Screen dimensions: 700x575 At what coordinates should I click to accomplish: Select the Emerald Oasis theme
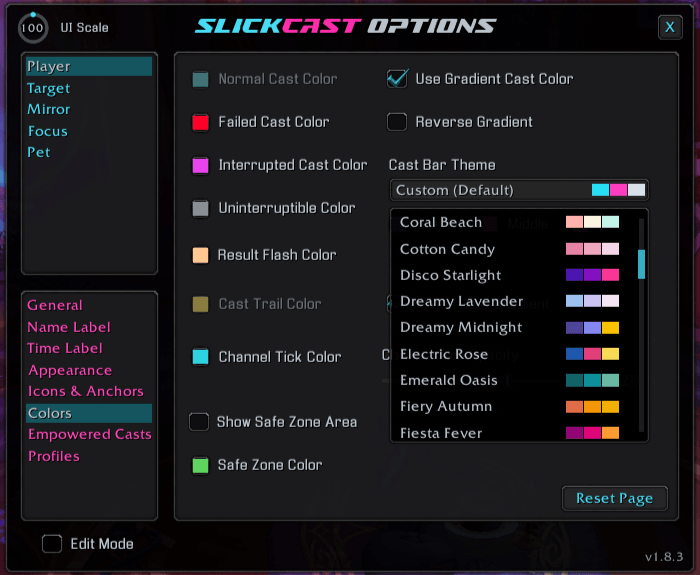click(509, 380)
